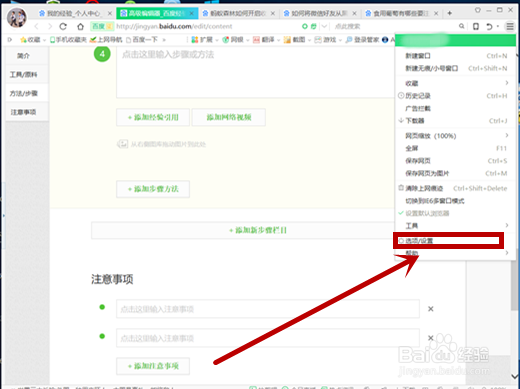The image size is (520, 389).
Task: Remove the first 注意事项 row with X
Action: click(431, 309)
